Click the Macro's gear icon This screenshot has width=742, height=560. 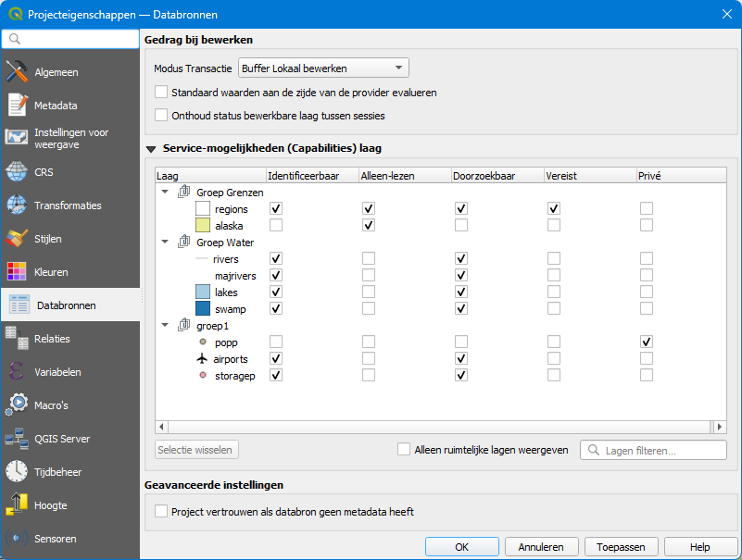[x=17, y=404]
